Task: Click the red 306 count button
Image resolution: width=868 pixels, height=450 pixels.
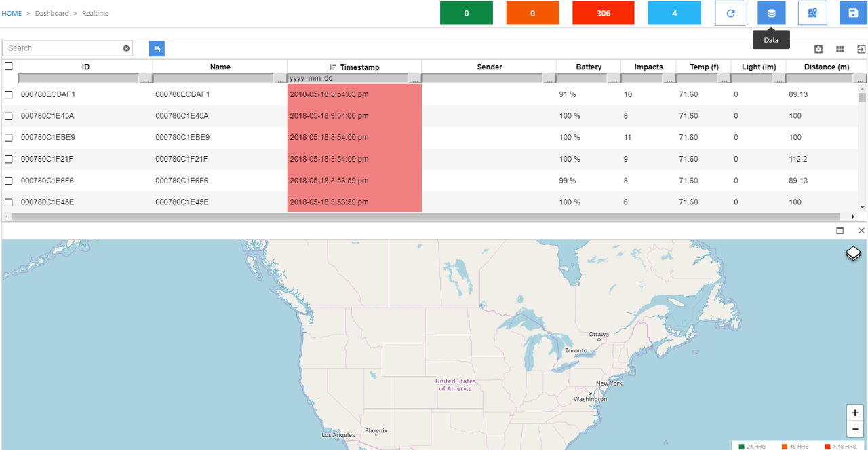Action: coord(603,13)
